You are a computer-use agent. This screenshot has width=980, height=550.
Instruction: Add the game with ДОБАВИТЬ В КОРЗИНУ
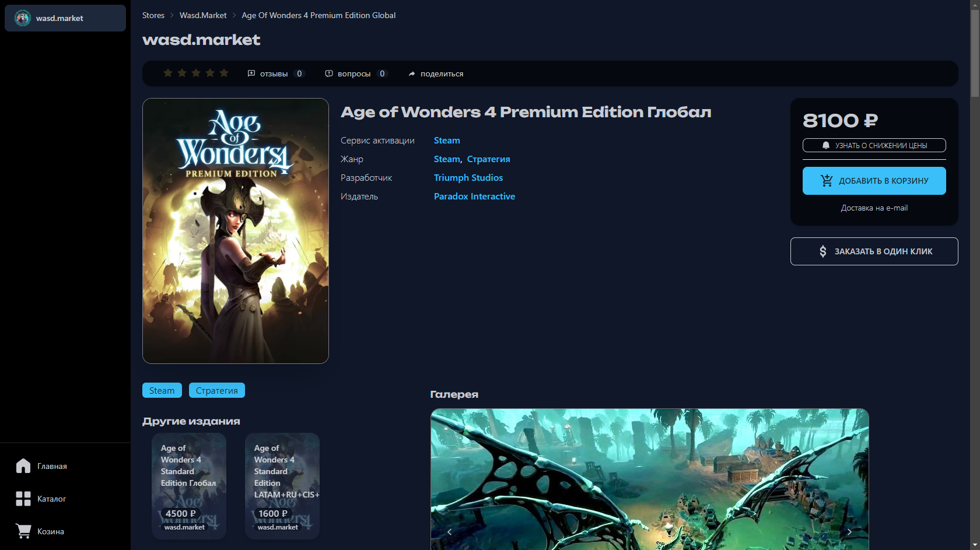tap(874, 181)
